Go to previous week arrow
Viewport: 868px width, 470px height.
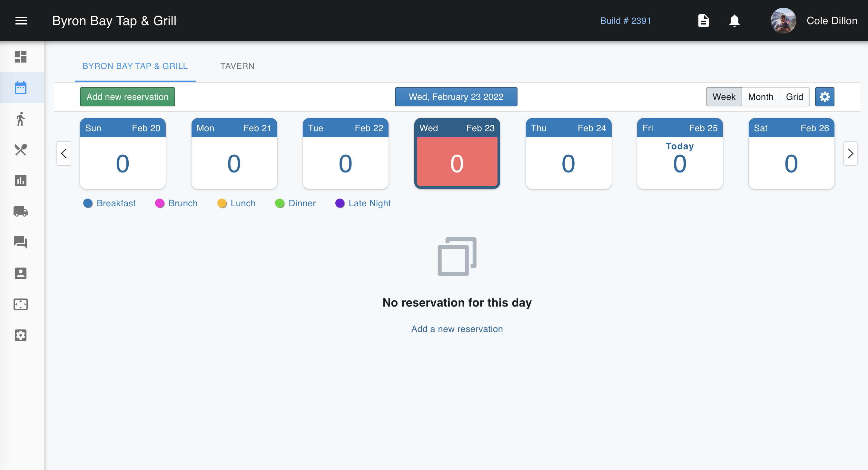64,154
